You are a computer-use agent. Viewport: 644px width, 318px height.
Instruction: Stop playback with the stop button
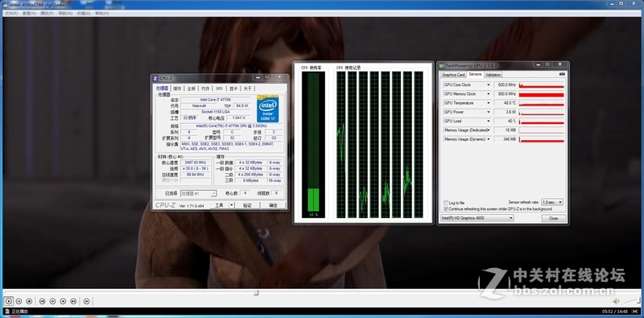point(29,301)
